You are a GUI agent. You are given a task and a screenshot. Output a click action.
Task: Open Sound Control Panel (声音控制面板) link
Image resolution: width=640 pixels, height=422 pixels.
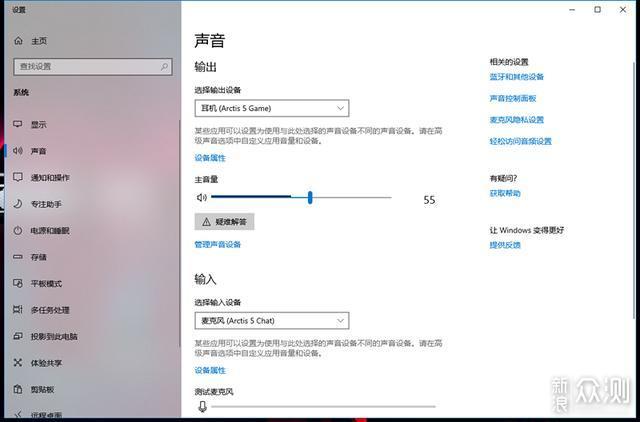point(512,98)
